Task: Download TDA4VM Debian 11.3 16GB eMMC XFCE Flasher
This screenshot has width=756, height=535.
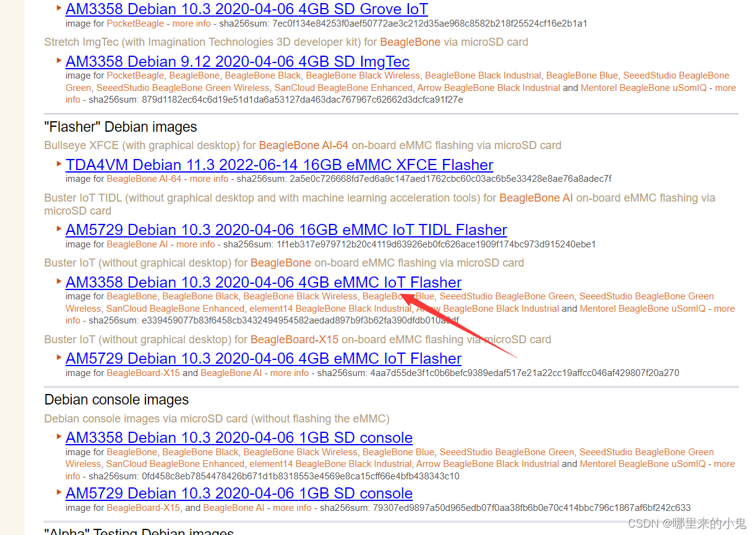Action: coord(280,165)
